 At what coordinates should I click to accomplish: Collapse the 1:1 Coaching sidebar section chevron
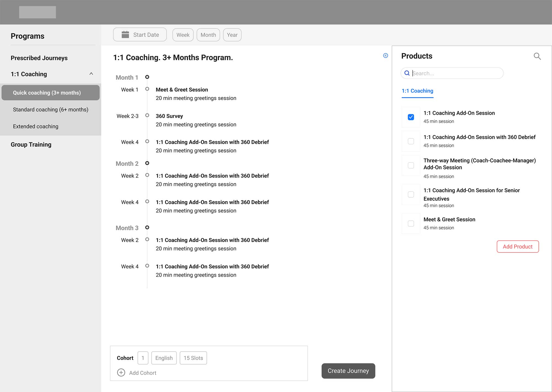point(91,74)
